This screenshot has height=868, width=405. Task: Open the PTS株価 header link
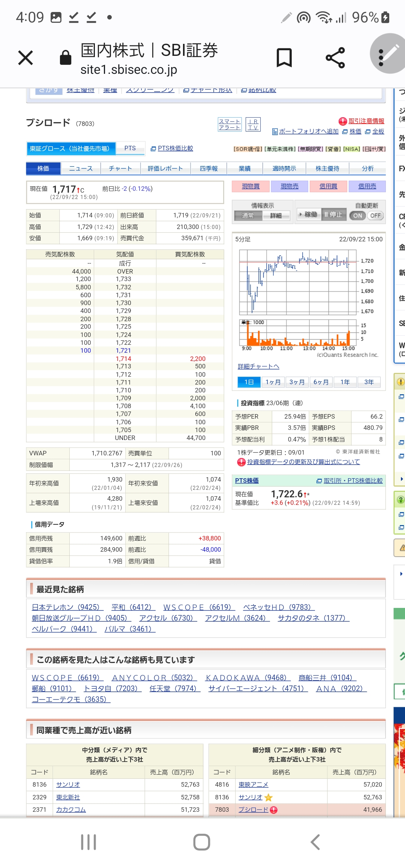click(x=247, y=481)
